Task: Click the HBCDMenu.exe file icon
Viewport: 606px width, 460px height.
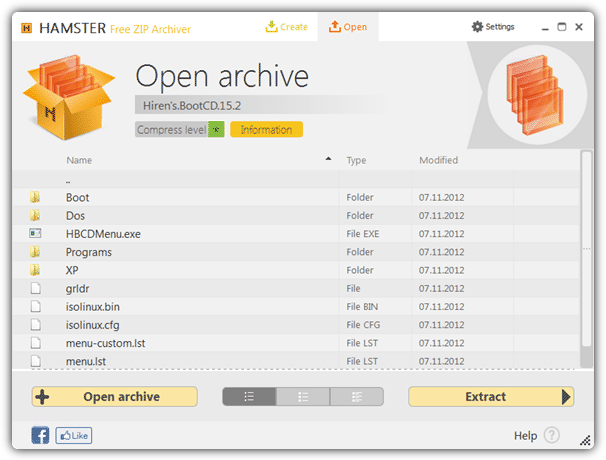Action: coord(35,233)
